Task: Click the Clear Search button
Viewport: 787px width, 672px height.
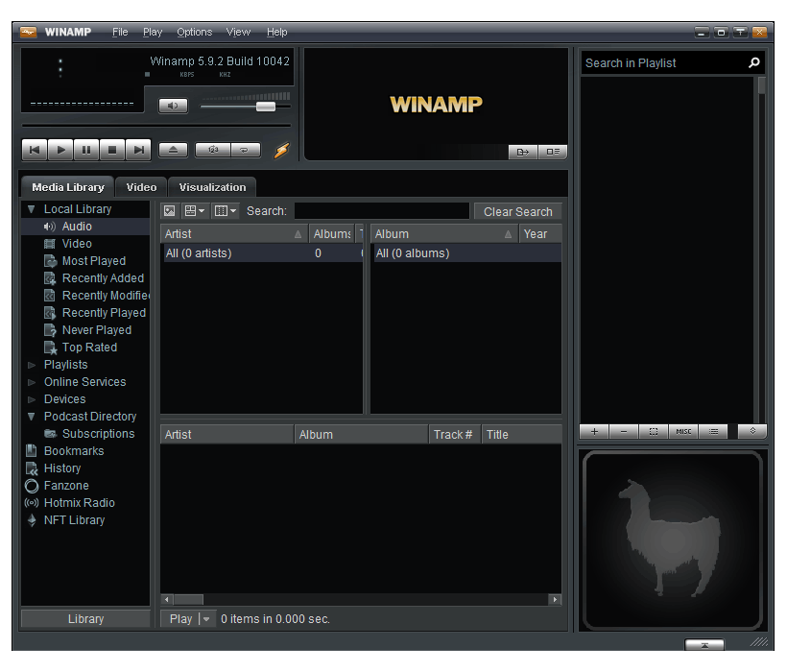Action: [515, 211]
